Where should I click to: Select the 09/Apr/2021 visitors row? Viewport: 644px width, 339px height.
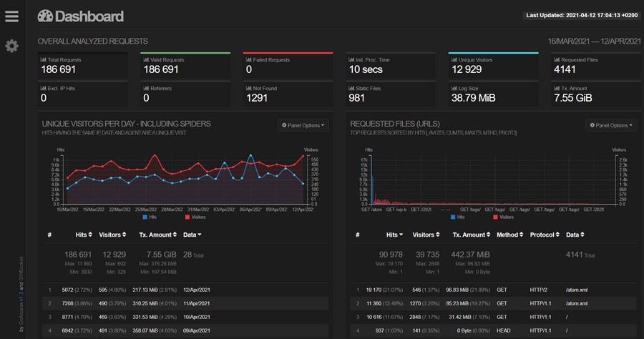tap(185, 330)
